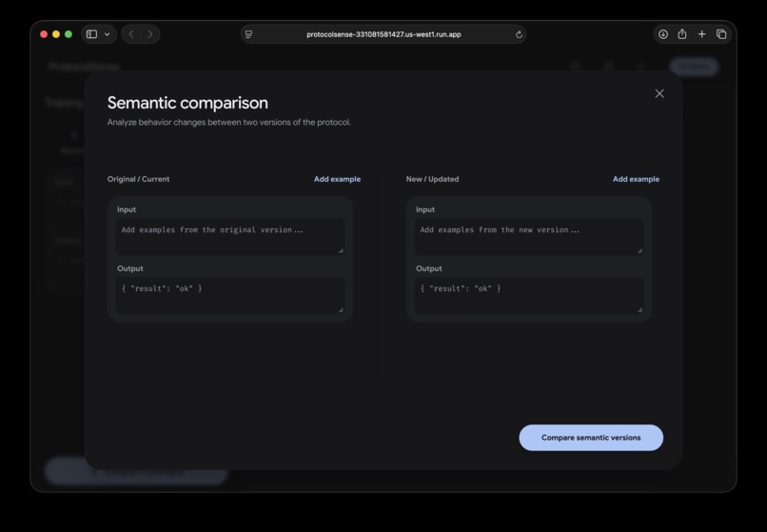Screen dimensions: 767x532
Task: Click Compare semantic versions button
Action: pos(591,438)
